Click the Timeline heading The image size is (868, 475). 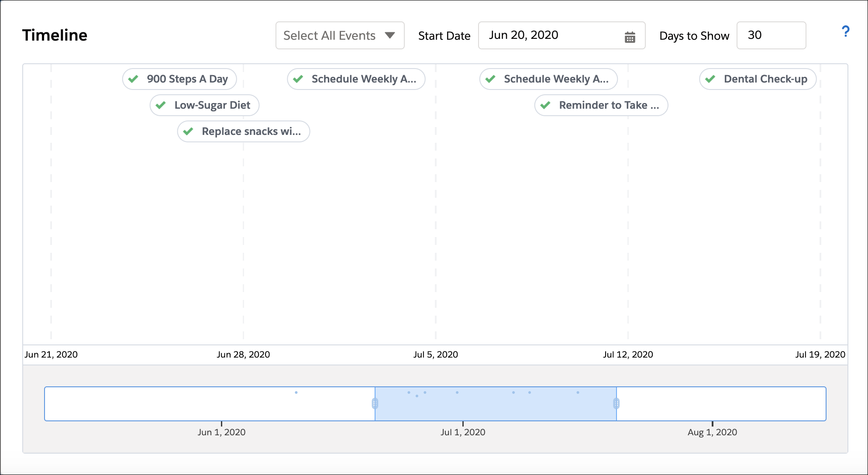pyautogui.click(x=55, y=35)
